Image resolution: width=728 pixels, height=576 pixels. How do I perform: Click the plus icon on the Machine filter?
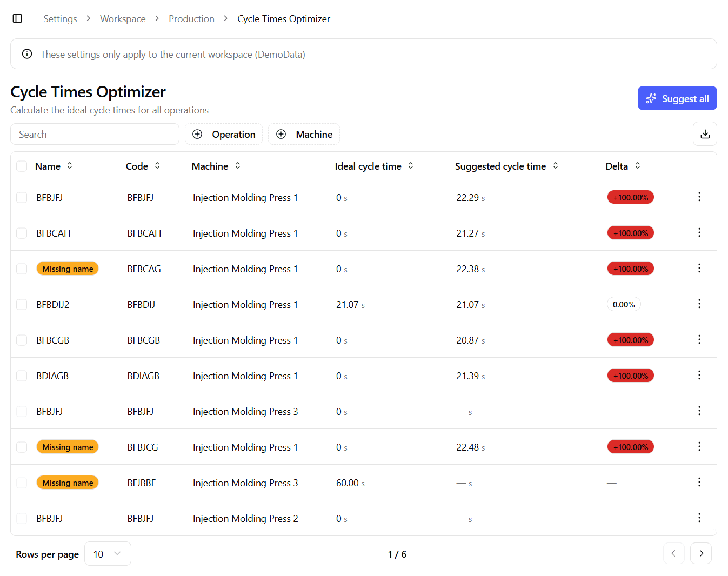pyautogui.click(x=280, y=134)
